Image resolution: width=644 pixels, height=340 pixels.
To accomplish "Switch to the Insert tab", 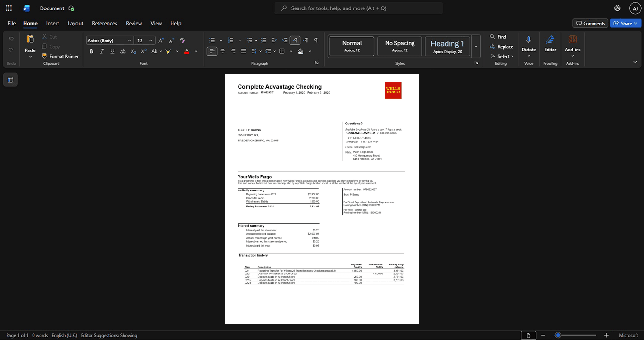I will pyautogui.click(x=52, y=23).
